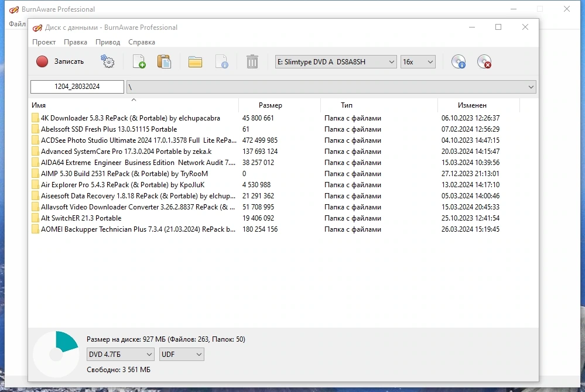
Task: Click the red Записать burn button
Action: pyautogui.click(x=60, y=61)
